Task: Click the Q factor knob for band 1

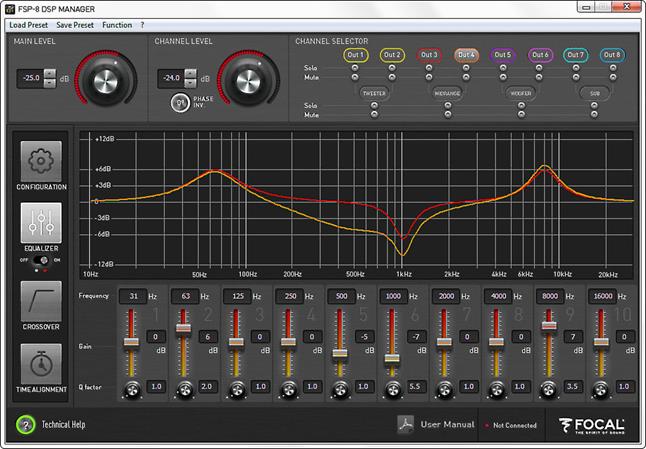Action: [132, 389]
